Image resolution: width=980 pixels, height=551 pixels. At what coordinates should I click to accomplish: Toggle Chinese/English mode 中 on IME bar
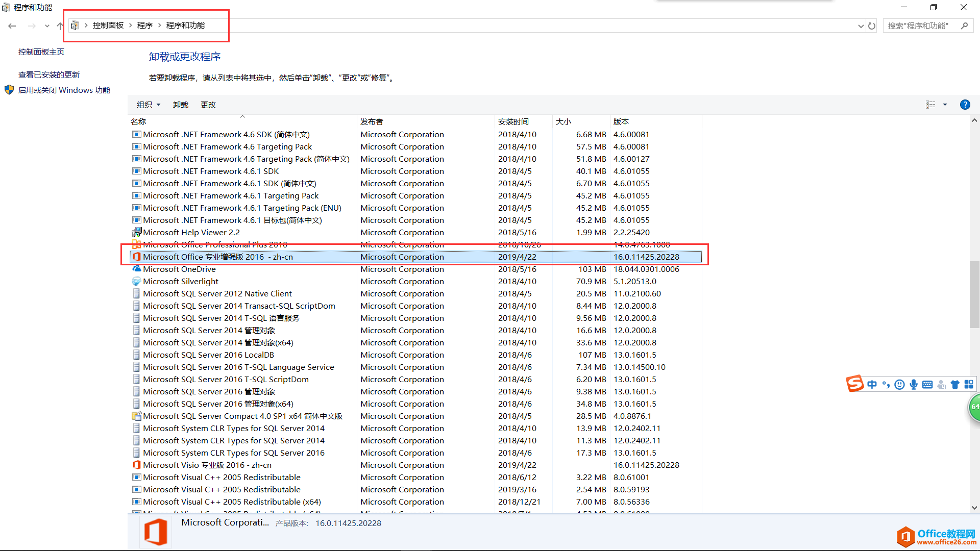[x=872, y=385]
